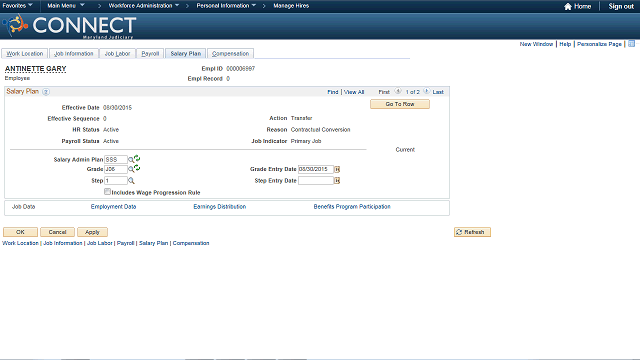Click the Home house icon

(568, 6)
